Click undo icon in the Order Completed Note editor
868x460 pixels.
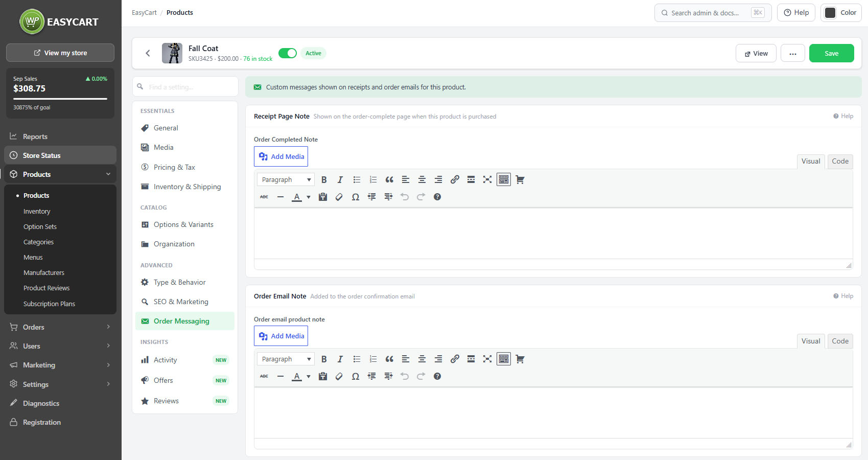coord(405,197)
